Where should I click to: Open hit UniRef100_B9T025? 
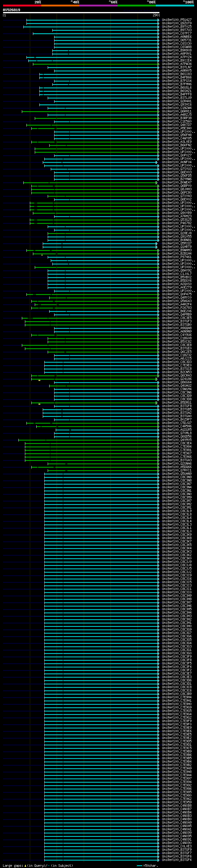point(177,26)
